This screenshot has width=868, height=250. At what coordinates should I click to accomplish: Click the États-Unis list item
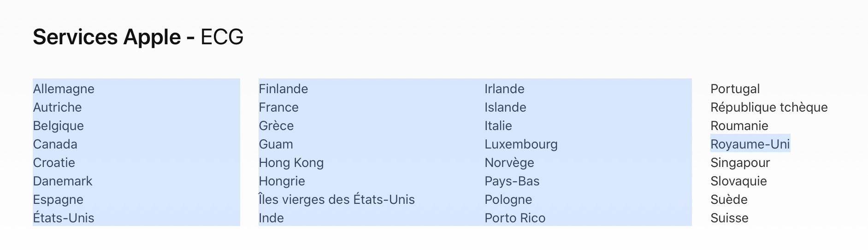click(x=64, y=218)
